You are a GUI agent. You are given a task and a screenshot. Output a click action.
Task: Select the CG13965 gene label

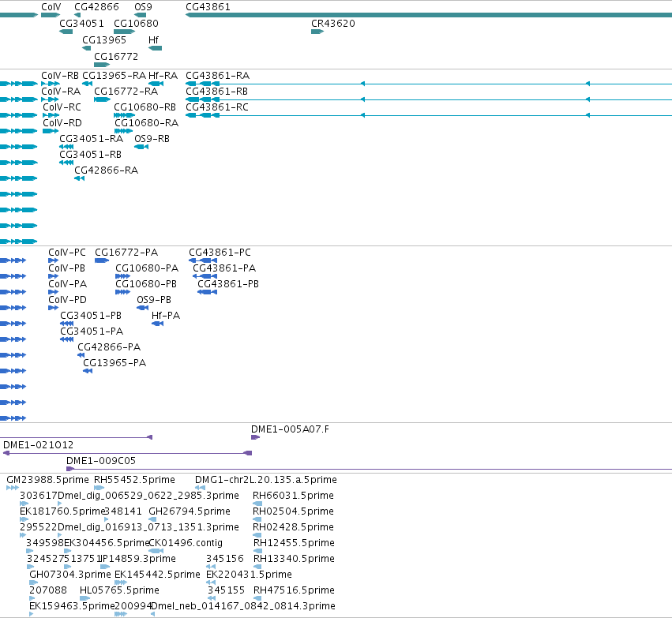point(104,40)
